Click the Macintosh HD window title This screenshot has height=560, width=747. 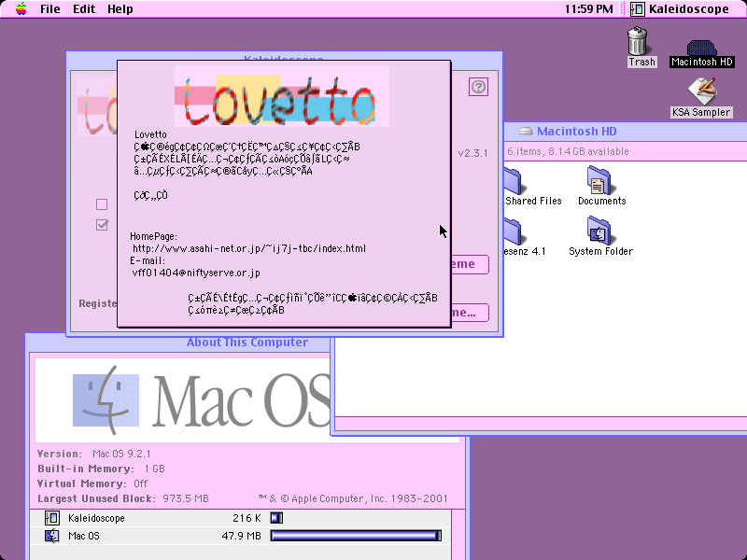coord(576,131)
